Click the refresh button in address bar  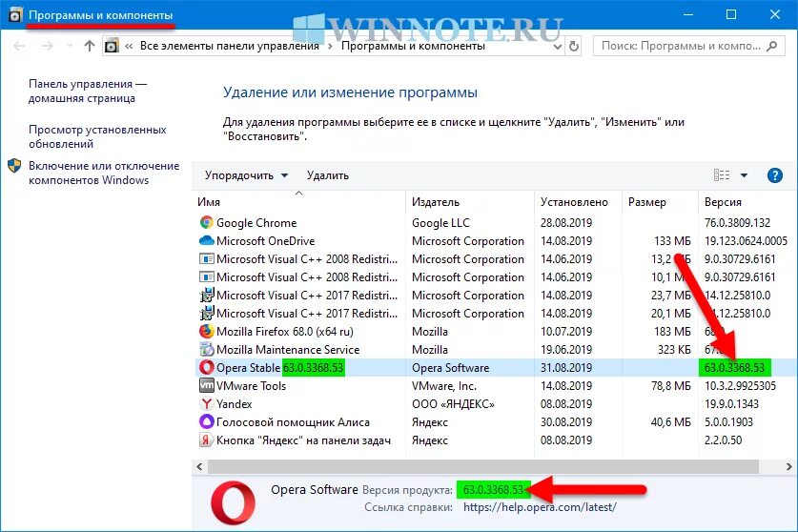pyautogui.click(x=574, y=47)
